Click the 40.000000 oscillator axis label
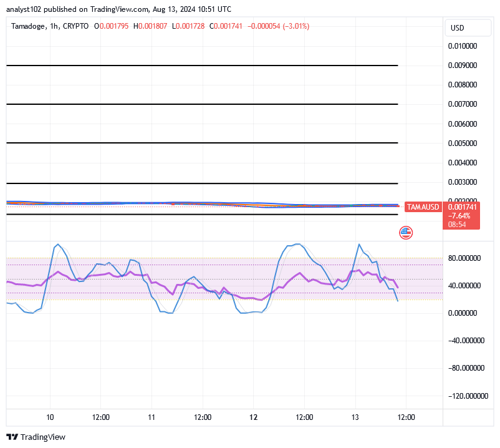Viewport: 500px width, 448px height. coord(464,286)
